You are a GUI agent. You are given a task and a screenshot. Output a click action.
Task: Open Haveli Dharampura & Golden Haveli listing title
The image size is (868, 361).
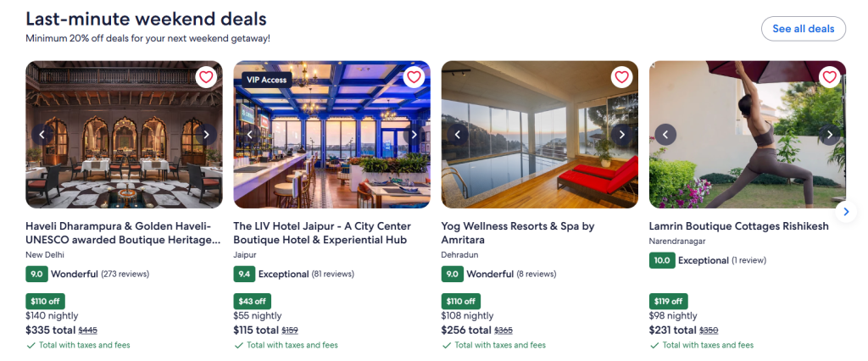point(123,233)
